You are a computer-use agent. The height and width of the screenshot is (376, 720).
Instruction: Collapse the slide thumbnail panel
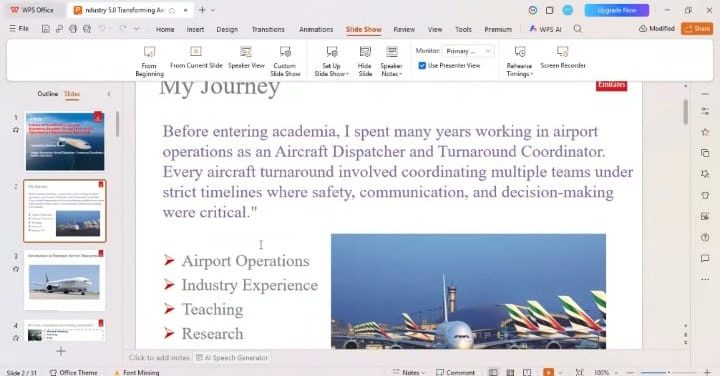(109, 94)
